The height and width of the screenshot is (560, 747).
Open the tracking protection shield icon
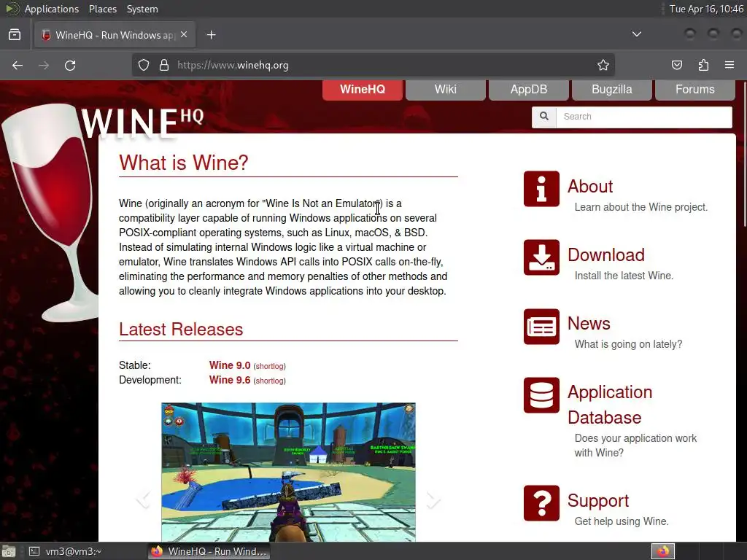click(x=144, y=65)
